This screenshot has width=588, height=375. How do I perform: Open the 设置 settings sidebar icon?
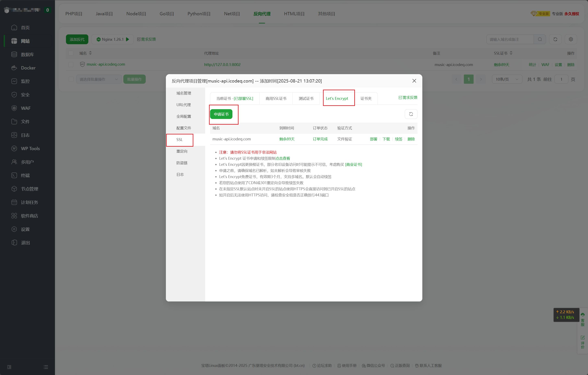pyautogui.click(x=14, y=229)
